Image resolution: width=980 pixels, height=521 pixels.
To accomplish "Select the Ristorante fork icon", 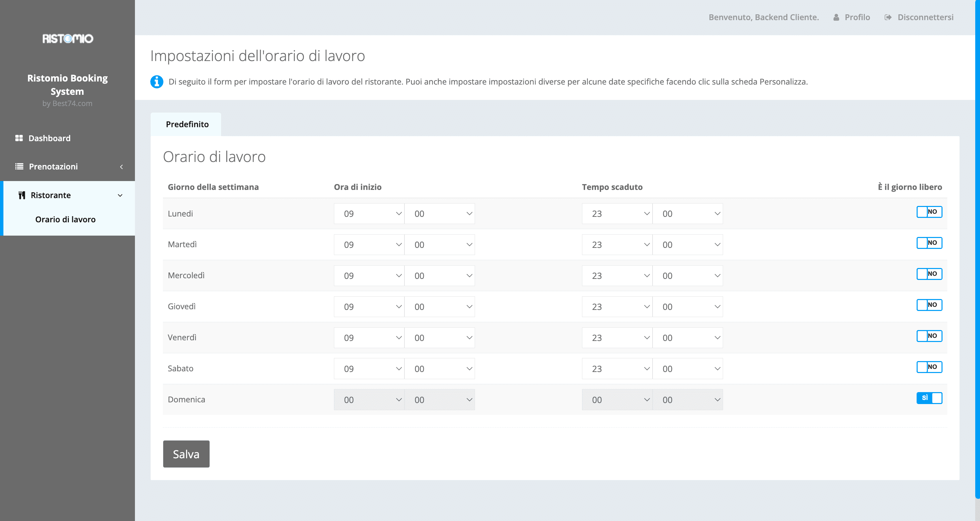I will click(22, 195).
